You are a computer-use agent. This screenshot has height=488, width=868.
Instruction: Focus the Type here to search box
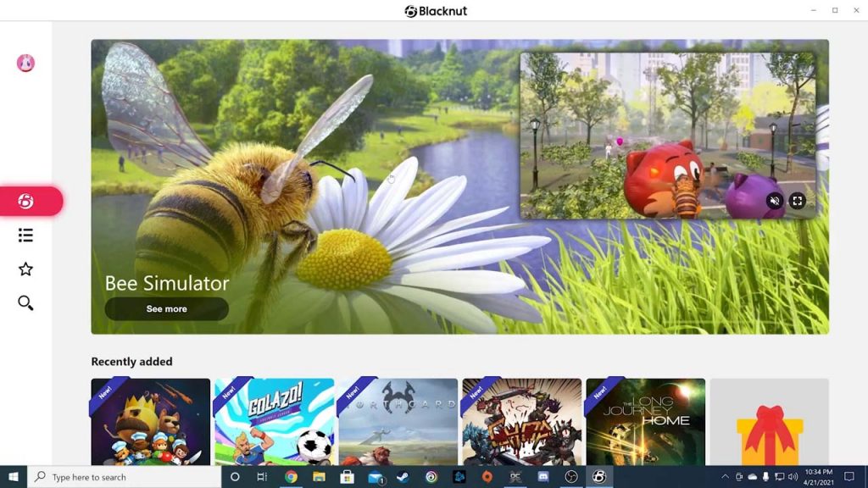click(124, 477)
